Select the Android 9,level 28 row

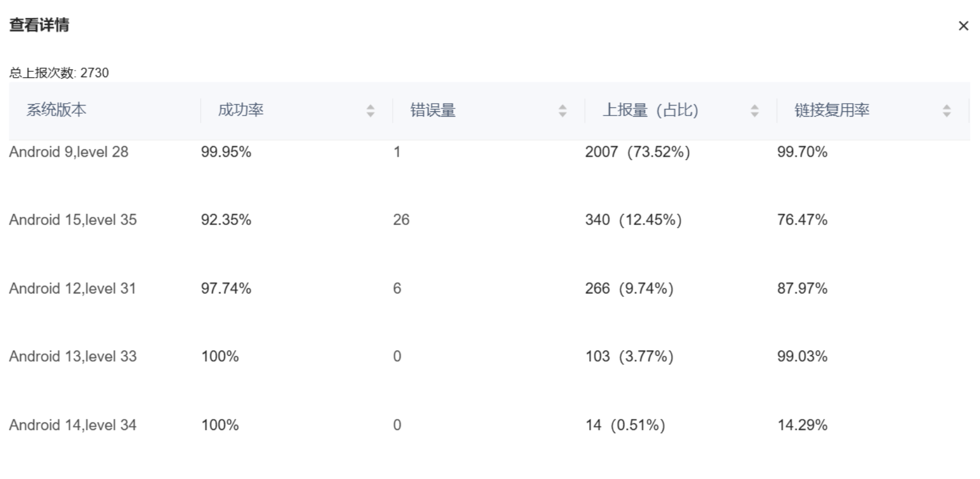(68, 152)
